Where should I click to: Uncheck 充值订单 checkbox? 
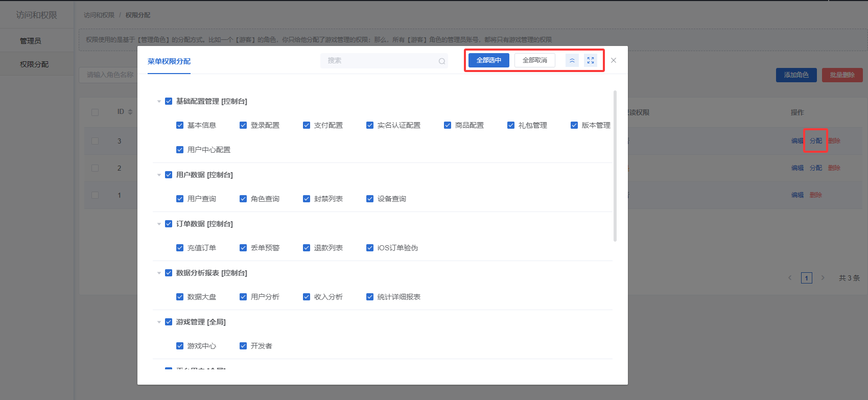180,248
